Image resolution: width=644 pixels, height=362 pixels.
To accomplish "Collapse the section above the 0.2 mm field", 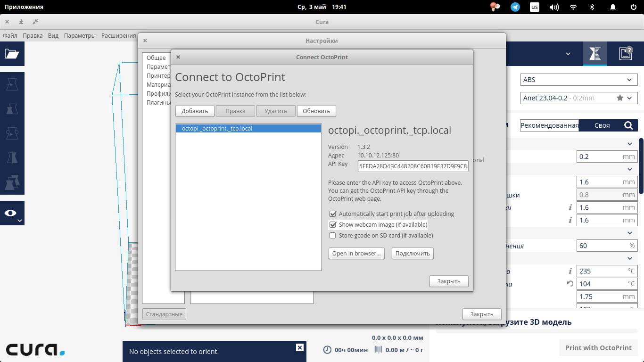I will point(630,144).
